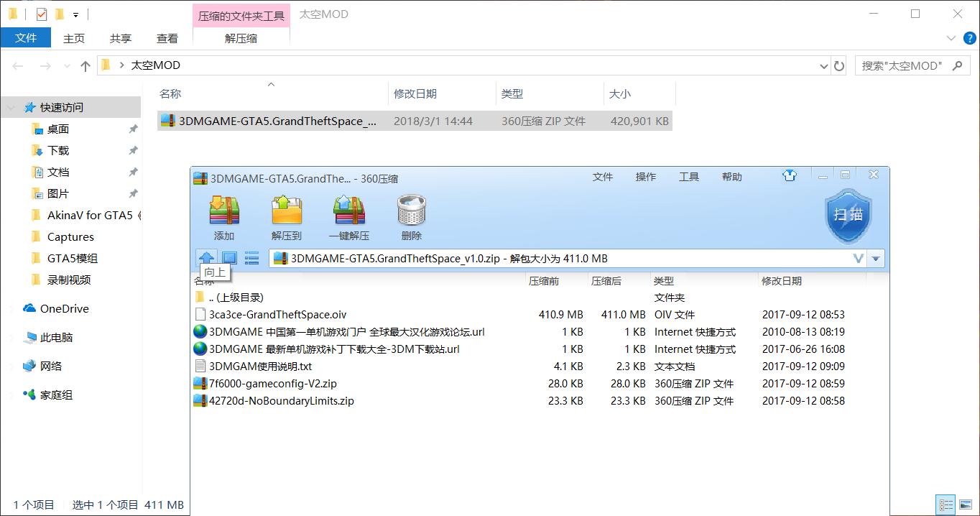
Task: Click the skin/theme icon on 360压缩 titlebar
Action: pos(790,175)
